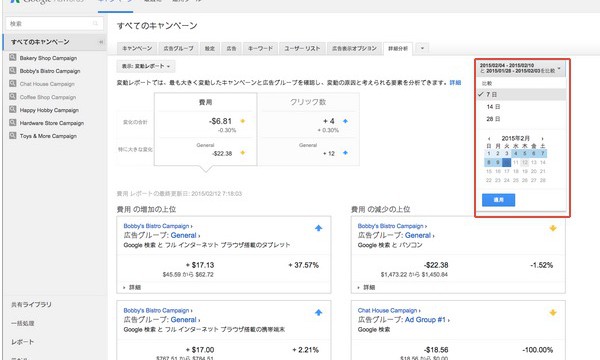600x360 pixels.
Task: Click the blue up arrow on the +$17.13 card
Action: (318, 228)
